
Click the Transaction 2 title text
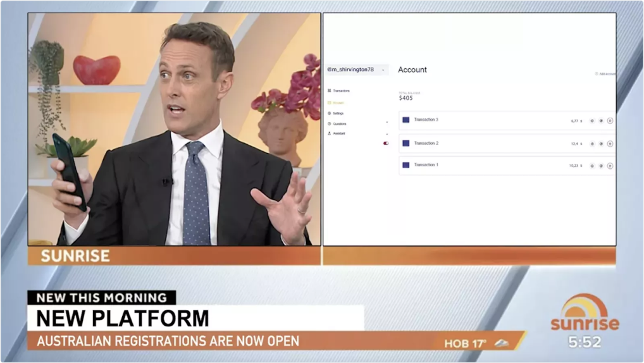(426, 144)
